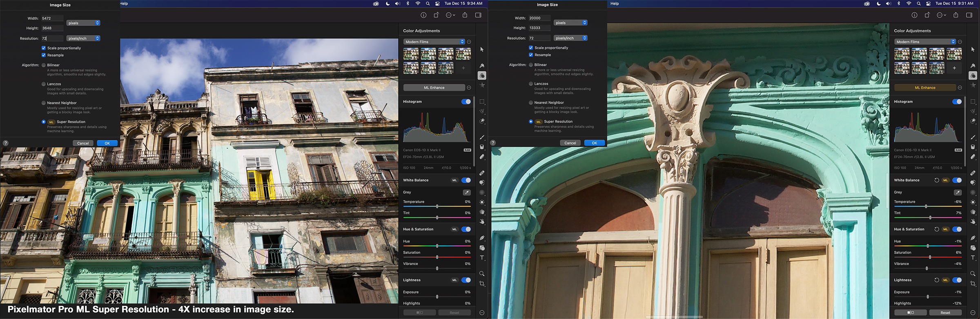Screen dimensions: 980x319
Task: Toggle the sidebar icon in left window toolbar
Action: pyautogui.click(x=478, y=15)
